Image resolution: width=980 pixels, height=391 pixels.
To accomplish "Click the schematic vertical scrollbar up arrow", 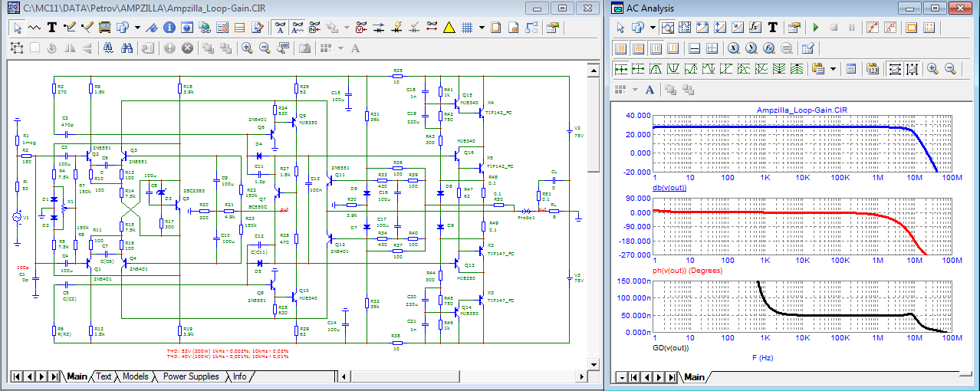I will [x=593, y=70].
